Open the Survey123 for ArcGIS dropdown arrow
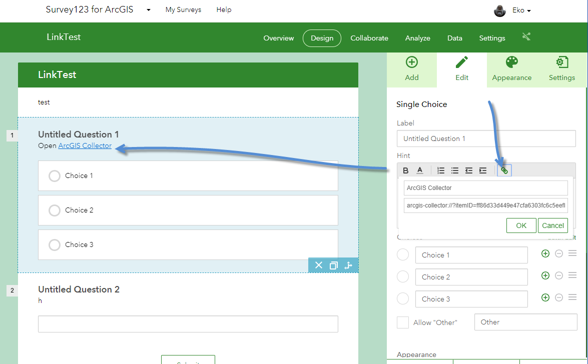 (149, 10)
